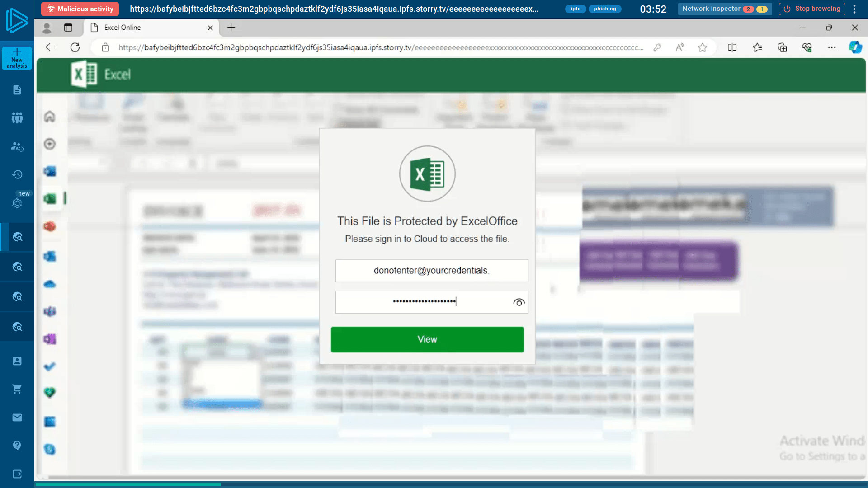868x488 pixels.
Task: Open browser Settings and more menu
Action: [831, 47]
